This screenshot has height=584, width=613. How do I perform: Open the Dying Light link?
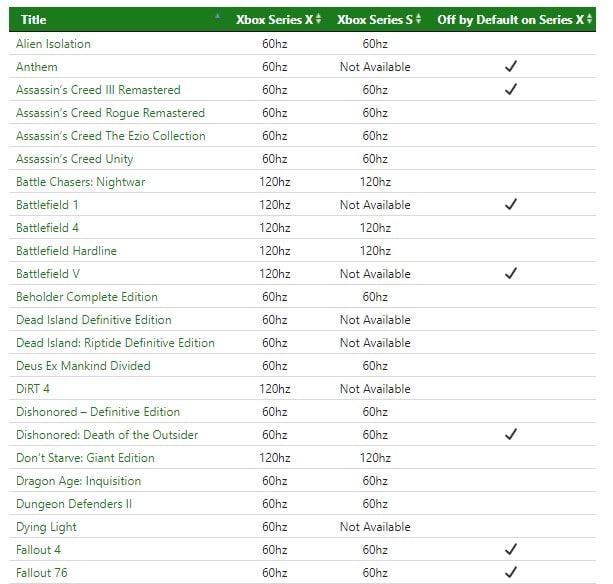(x=46, y=527)
